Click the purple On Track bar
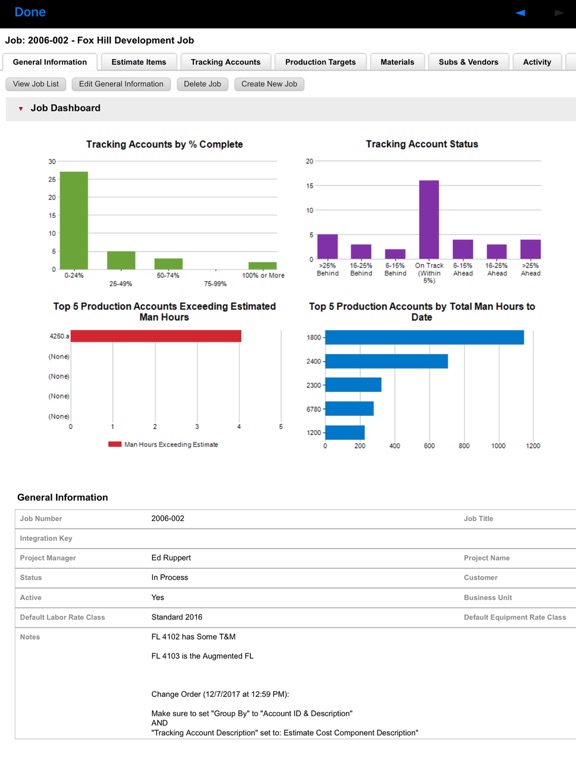The width and height of the screenshot is (576, 768). pyautogui.click(x=429, y=219)
